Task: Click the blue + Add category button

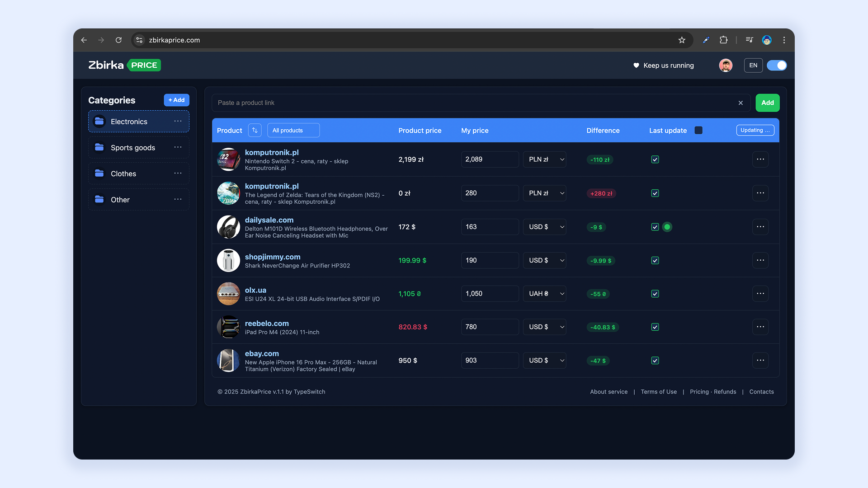Action: click(176, 100)
